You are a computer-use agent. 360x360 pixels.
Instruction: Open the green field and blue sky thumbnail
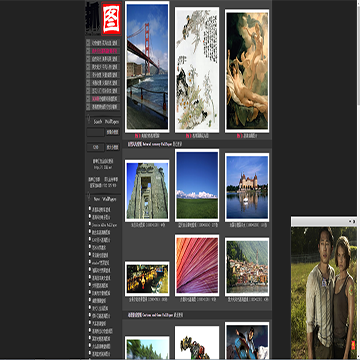point(197,185)
